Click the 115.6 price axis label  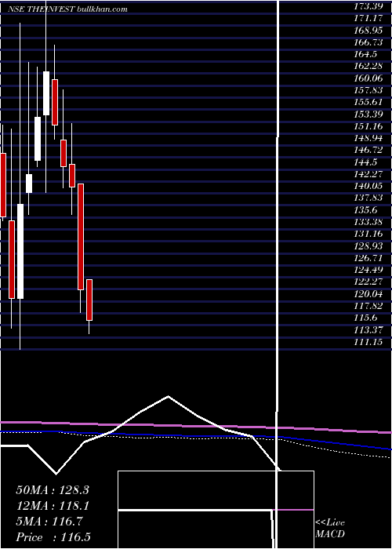[x=366, y=318]
